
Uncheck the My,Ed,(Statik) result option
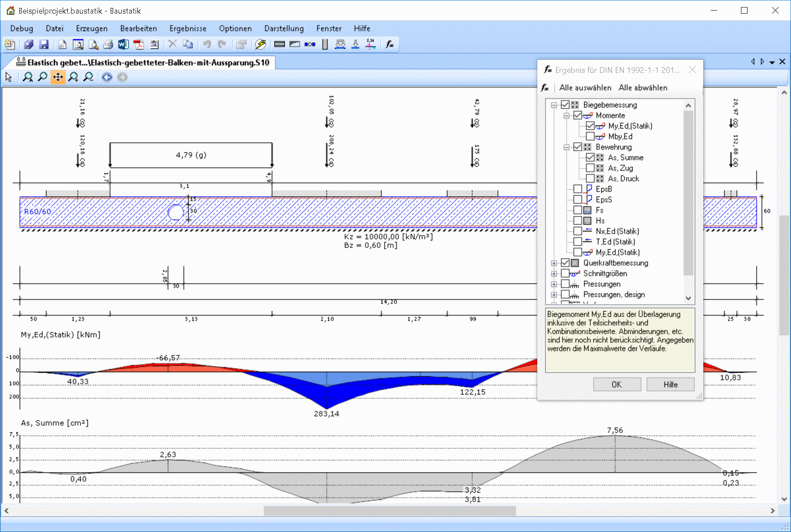[590, 126]
